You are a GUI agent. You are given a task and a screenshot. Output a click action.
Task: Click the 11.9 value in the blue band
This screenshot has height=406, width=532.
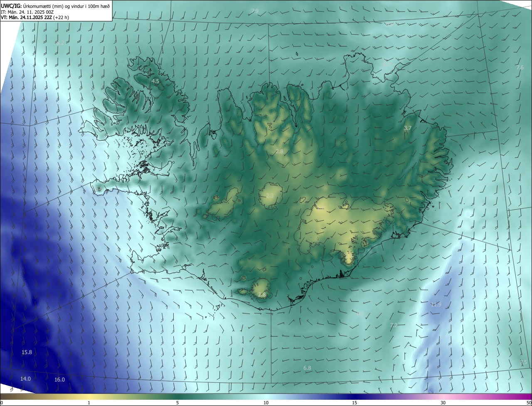click(x=436, y=304)
